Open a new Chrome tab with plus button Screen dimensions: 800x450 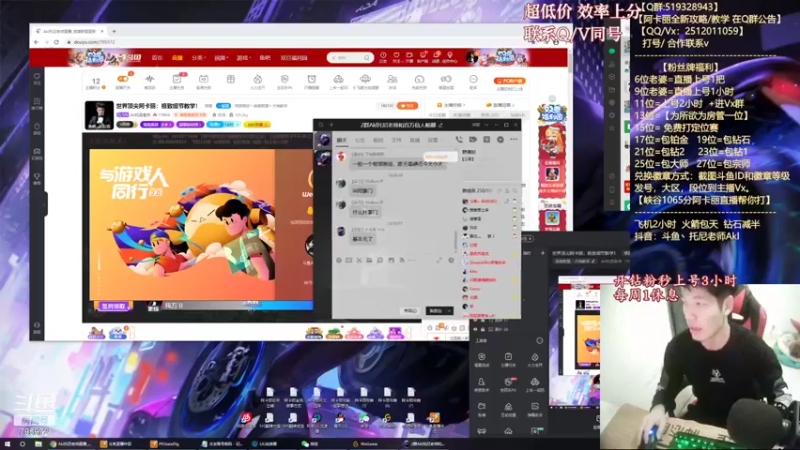tap(114, 31)
